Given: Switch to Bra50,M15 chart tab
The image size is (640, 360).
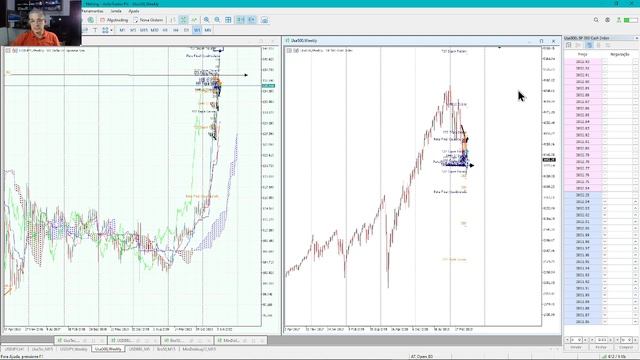Looking at the screenshot, I should pos(167,349).
